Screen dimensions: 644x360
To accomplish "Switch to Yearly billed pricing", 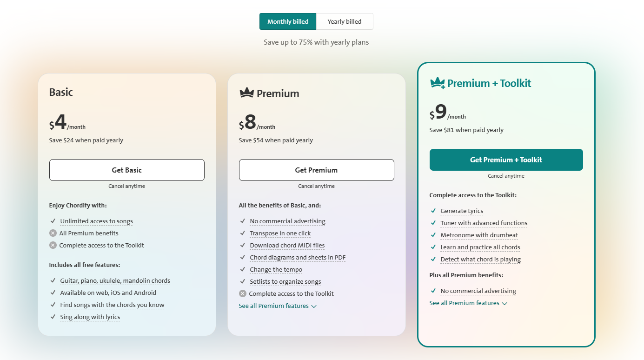I will pyautogui.click(x=345, y=21).
